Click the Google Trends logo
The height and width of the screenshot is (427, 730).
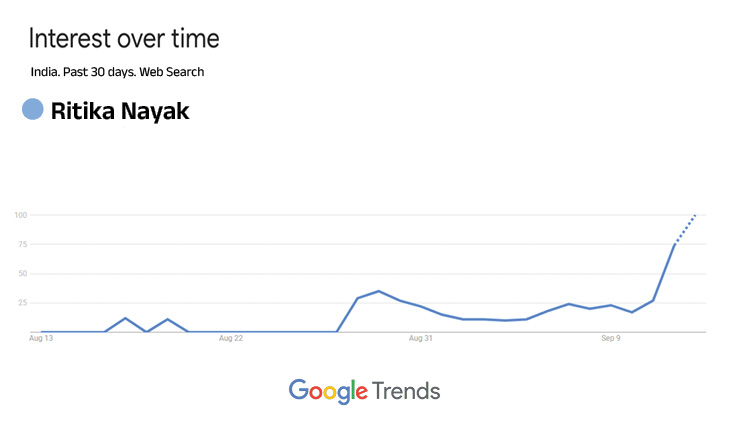click(364, 392)
